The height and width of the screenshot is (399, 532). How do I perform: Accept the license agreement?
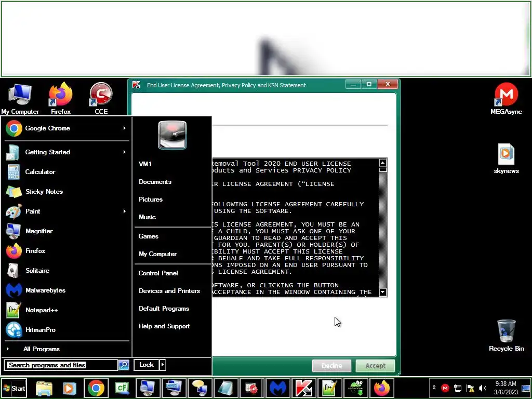pos(375,366)
